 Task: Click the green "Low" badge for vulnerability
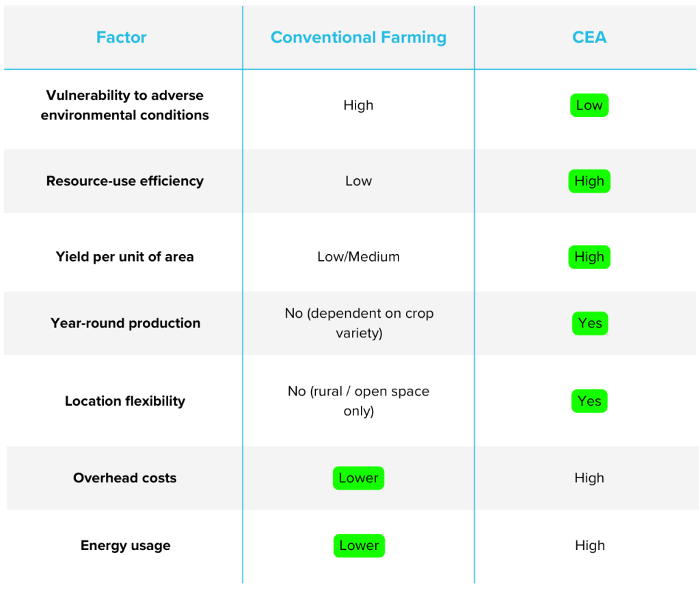click(x=589, y=105)
